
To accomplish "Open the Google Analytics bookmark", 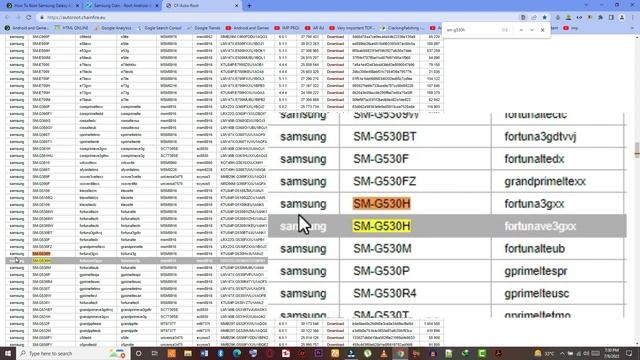I will (113, 28).
